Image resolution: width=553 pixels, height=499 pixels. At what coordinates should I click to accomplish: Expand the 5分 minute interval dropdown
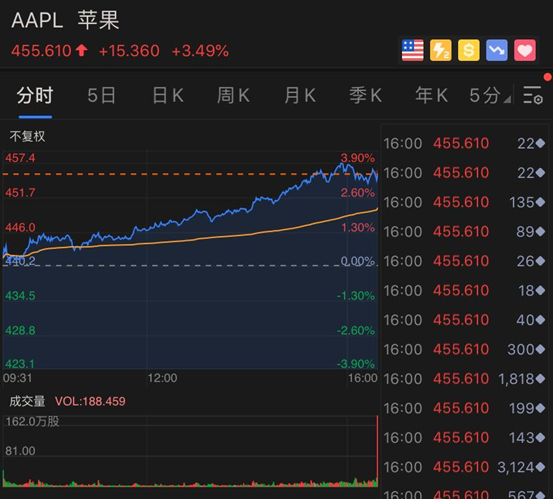click(x=490, y=95)
